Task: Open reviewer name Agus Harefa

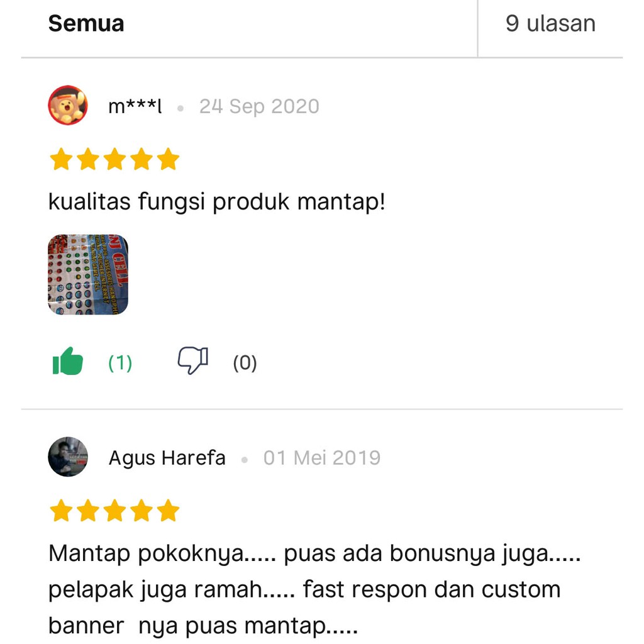Action: [x=167, y=458]
